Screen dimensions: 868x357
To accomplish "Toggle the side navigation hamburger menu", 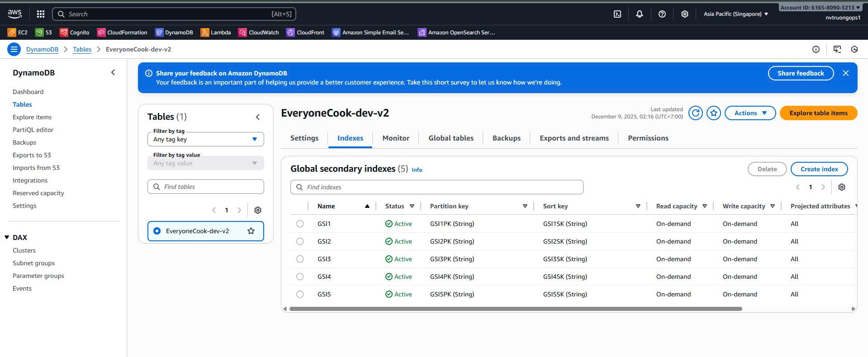I will pyautogui.click(x=14, y=49).
